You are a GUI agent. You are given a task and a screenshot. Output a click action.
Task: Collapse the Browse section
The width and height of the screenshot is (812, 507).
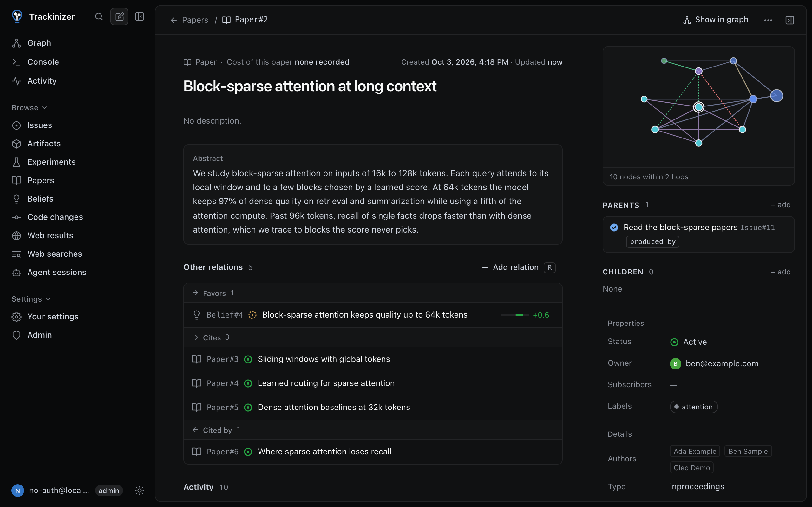29,108
